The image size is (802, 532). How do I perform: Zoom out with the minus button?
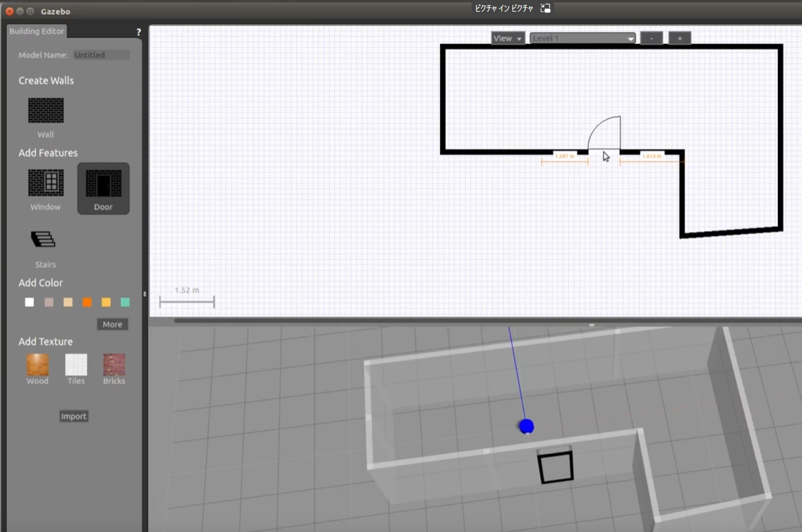point(651,38)
